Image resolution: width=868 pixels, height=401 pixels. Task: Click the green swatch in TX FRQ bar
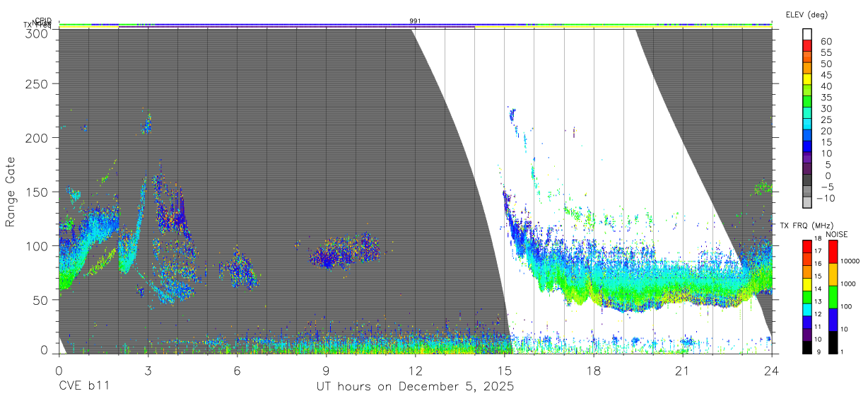pos(807,297)
